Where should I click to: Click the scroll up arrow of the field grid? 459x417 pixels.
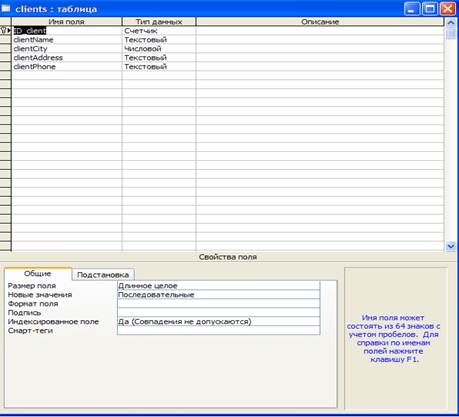tap(451, 22)
